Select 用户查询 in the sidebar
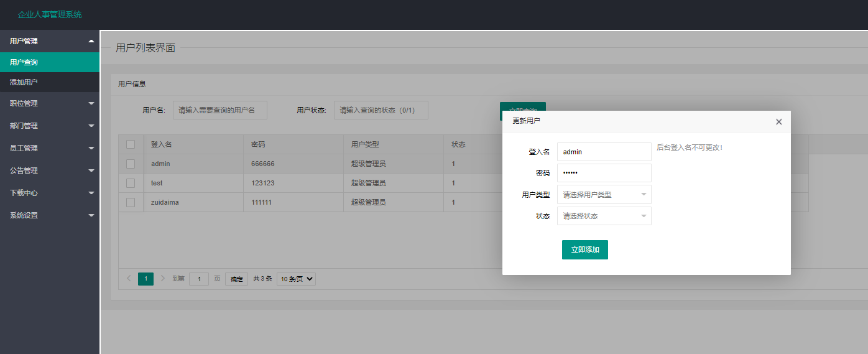 click(50, 62)
